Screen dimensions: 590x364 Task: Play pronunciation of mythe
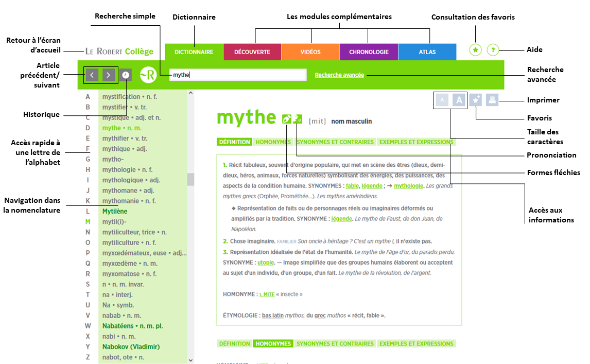tap(298, 119)
